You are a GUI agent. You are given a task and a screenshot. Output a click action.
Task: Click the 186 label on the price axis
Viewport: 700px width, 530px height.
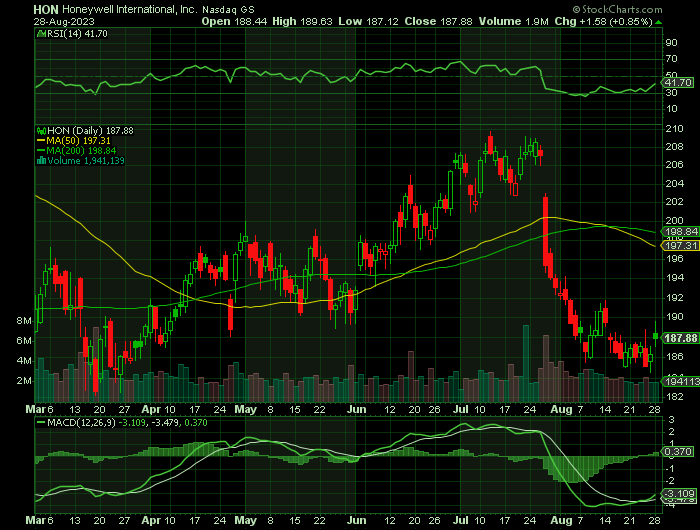point(674,357)
